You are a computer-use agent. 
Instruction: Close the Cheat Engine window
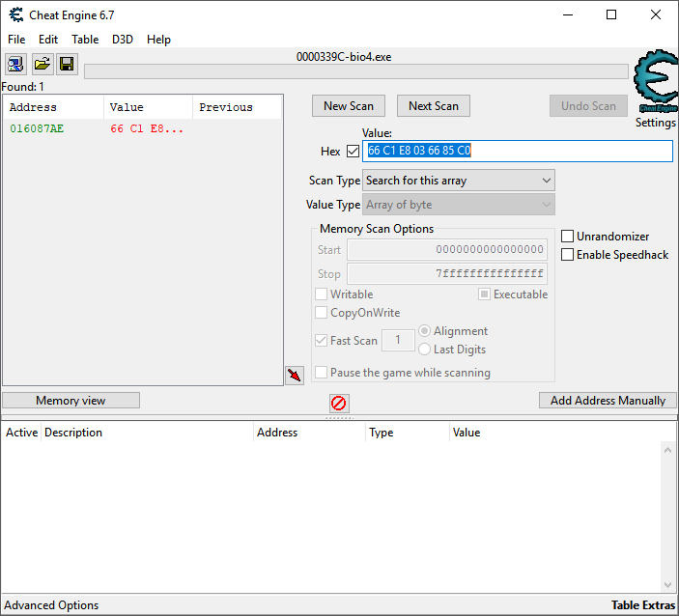[656, 14]
